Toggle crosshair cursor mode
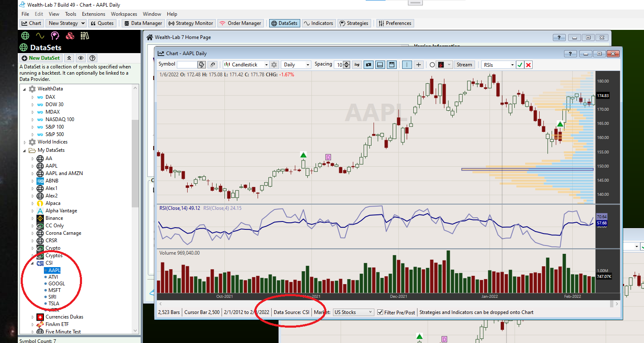 419,65
